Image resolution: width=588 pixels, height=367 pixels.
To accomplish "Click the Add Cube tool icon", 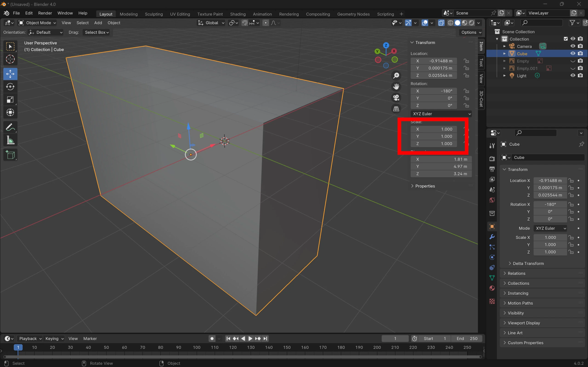I will coord(10,155).
